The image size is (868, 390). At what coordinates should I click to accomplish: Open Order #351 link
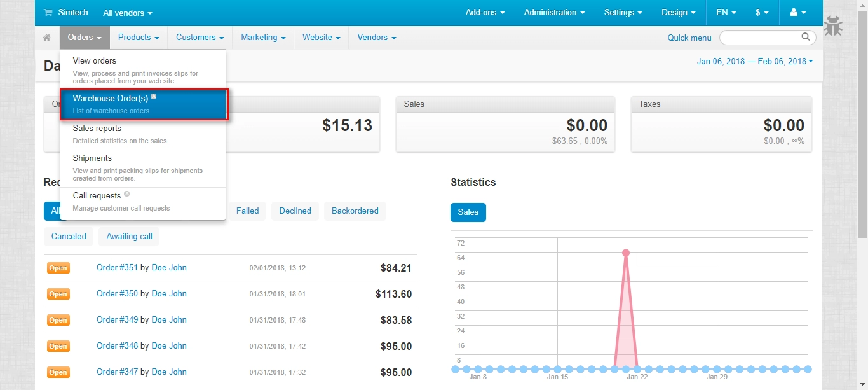[117, 268]
